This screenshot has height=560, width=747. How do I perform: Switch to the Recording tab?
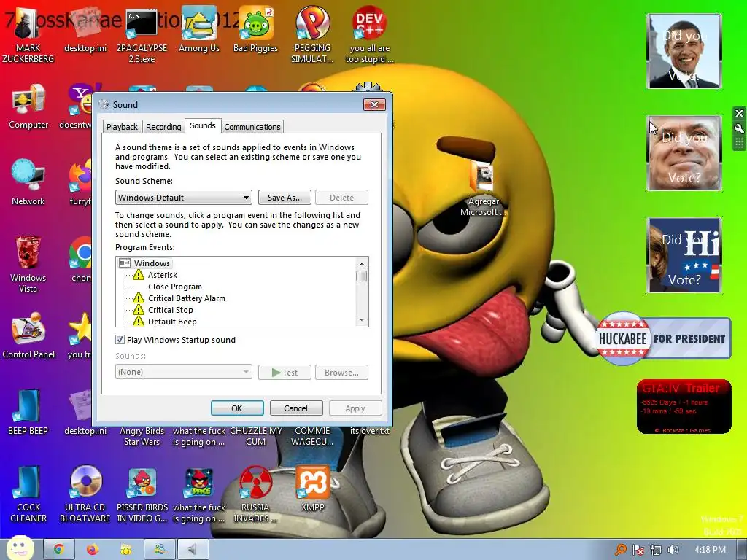tap(163, 127)
